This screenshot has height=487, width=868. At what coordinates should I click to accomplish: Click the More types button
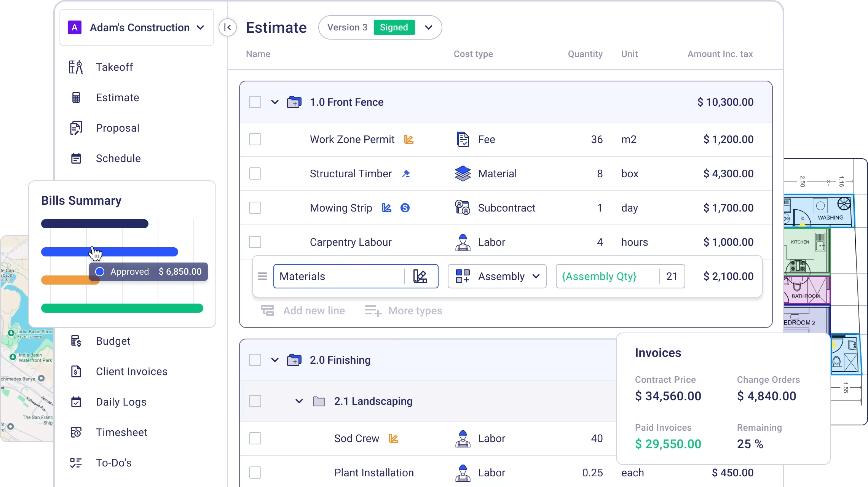coord(403,311)
